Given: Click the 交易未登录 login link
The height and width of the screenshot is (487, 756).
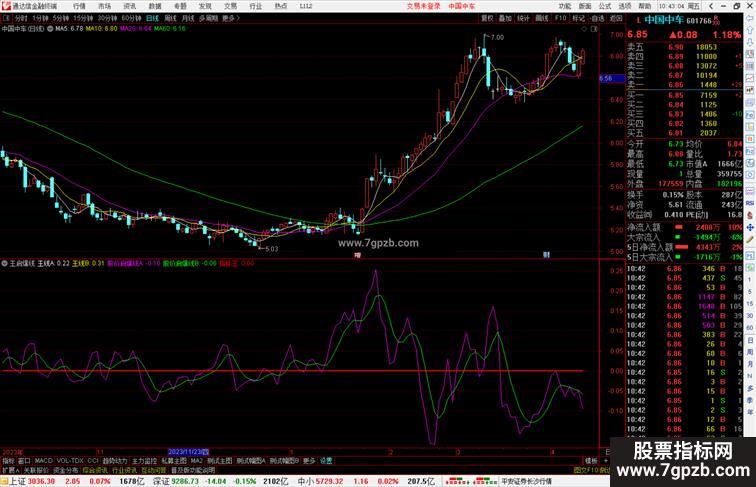Looking at the screenshot, I should pyautogui.click(x=423, y=6).
